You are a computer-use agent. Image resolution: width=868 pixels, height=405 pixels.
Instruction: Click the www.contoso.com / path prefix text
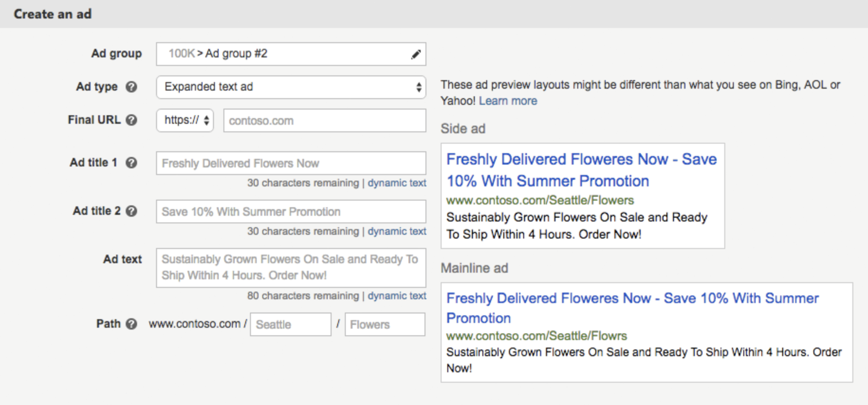198,324
